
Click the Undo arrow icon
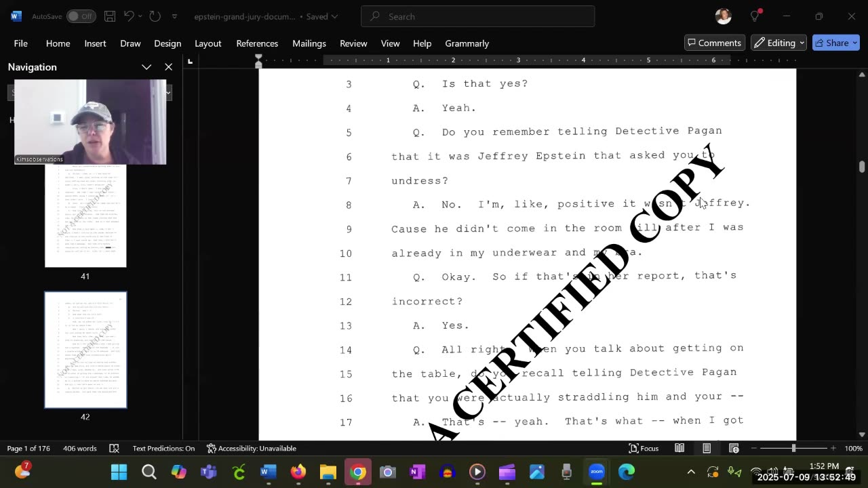[129, 16]
